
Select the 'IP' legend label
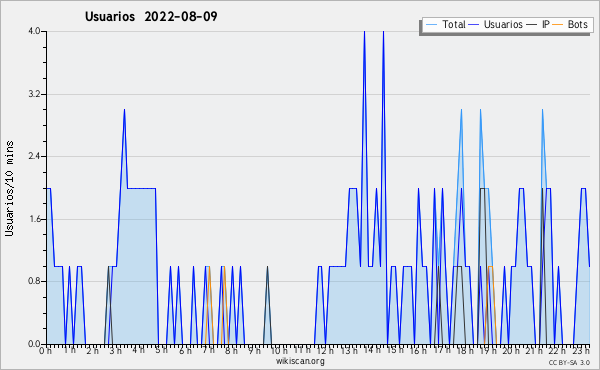tap(546, 24)
